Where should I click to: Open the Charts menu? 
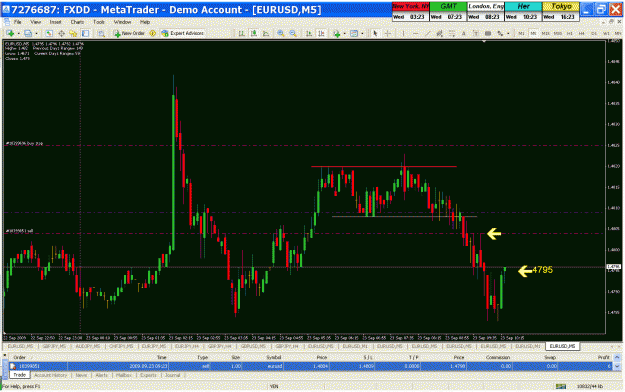pos(77,22)
